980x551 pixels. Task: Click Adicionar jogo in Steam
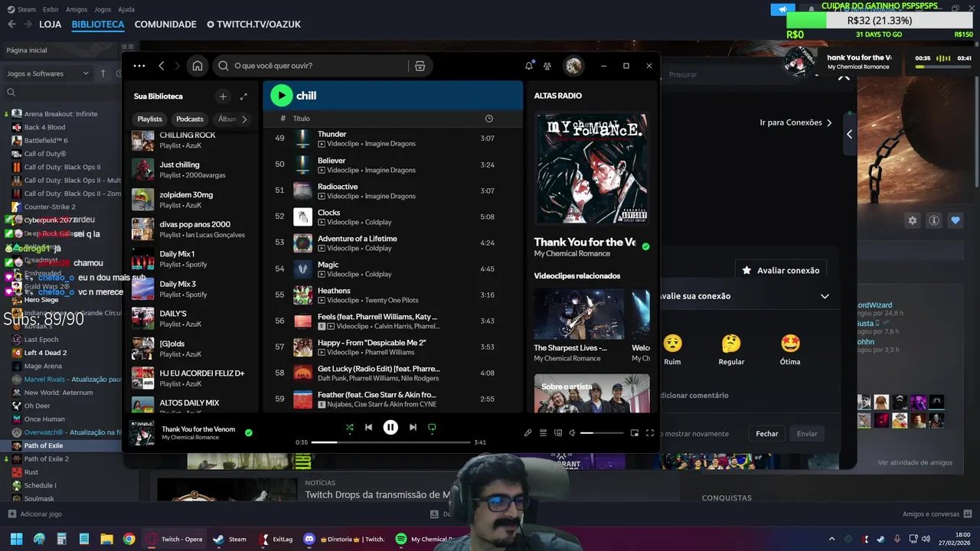[x=34, y=514]
